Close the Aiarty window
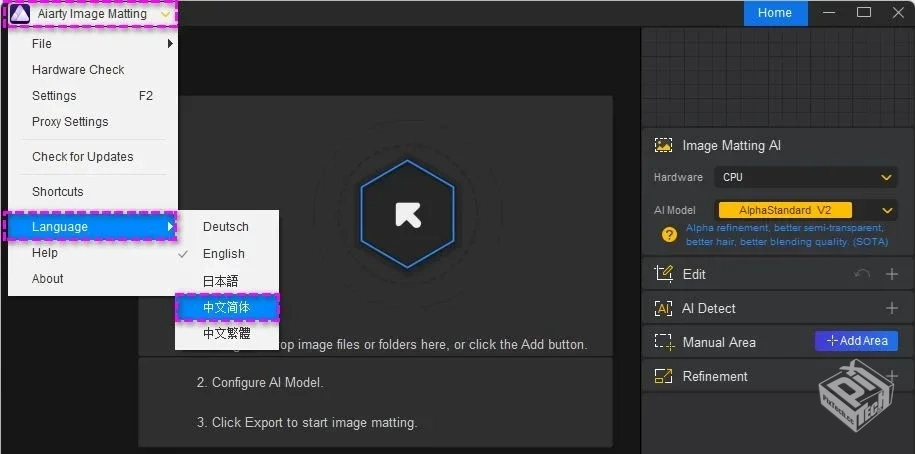The height and width of the screenshot is (454, 915). 898,12
